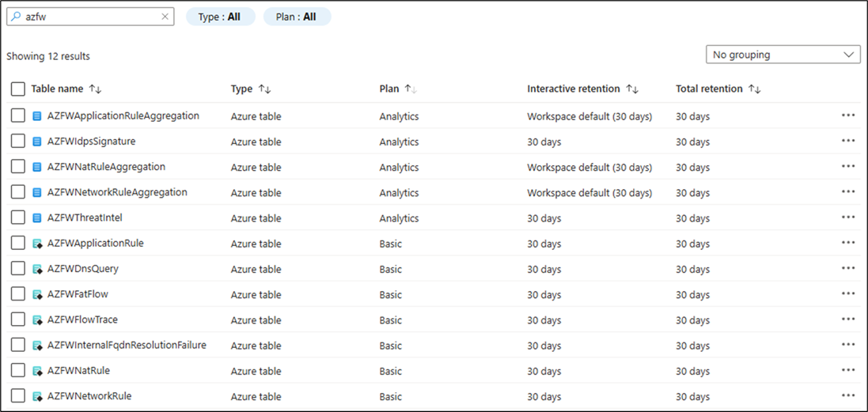This screenshot has width=868, height=412.
Task: Sort by Interactive retention column
Action: pyautogui.click(x=632, y=89)
